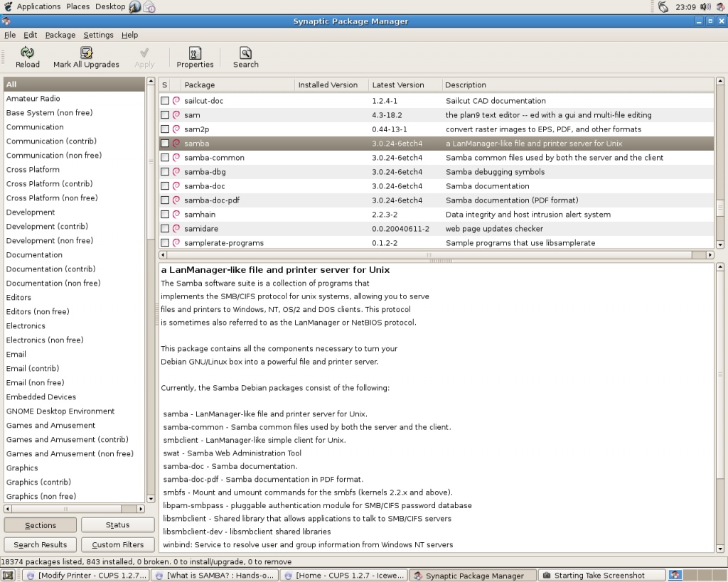This screenshot has width=728, height=582.
Task: Select the Graphics (contrib) section
Action: pos(74,483)
